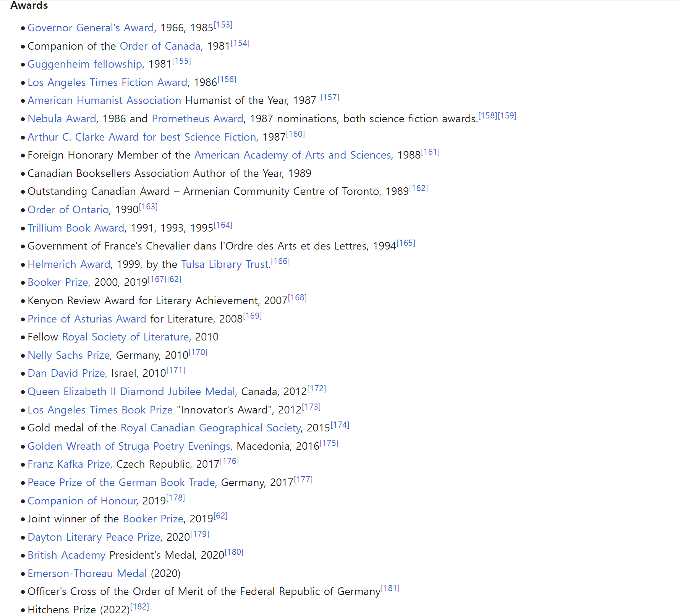The height and width of the screenshot is (616, 680).
Task: Jump to citation [176]
Action: click(229, 461)
